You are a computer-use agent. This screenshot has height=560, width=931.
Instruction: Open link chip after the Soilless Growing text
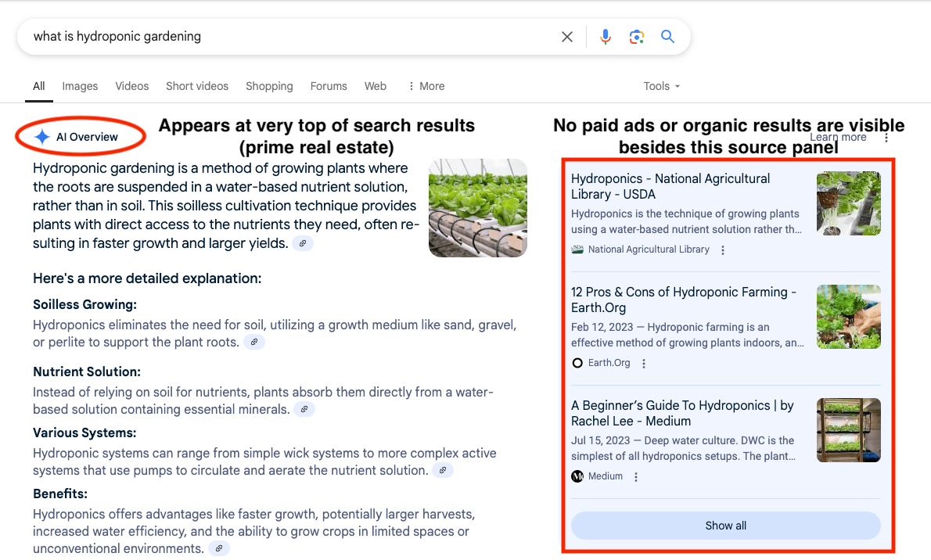[254, 343]
